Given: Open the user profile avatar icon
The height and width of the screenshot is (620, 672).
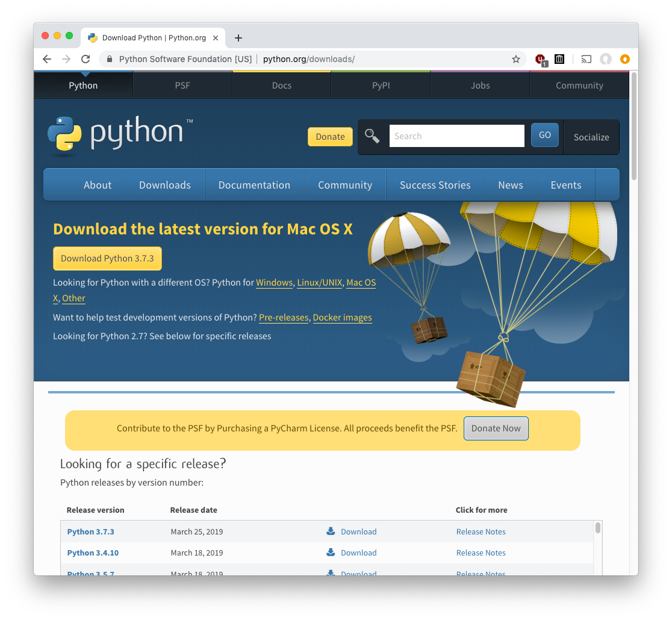Looking at the screenshot, I should coord(606,59).
